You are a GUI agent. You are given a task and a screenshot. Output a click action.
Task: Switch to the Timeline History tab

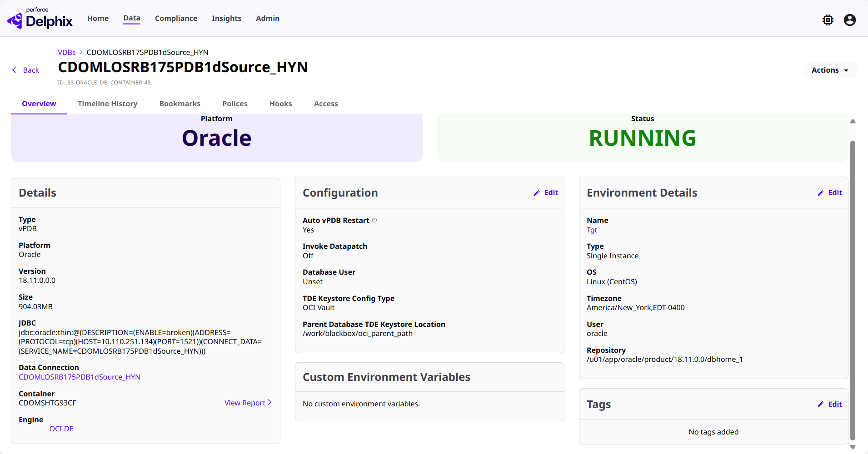[x=107, y=104]
